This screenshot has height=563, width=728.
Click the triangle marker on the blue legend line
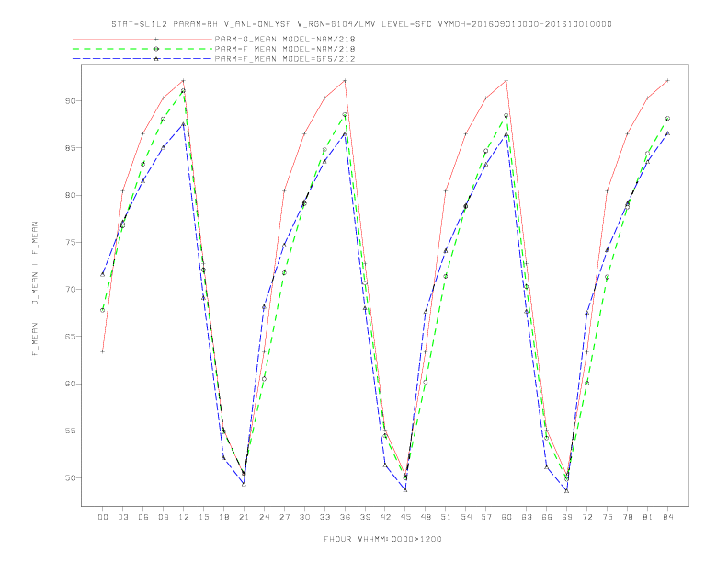[156, 59]
